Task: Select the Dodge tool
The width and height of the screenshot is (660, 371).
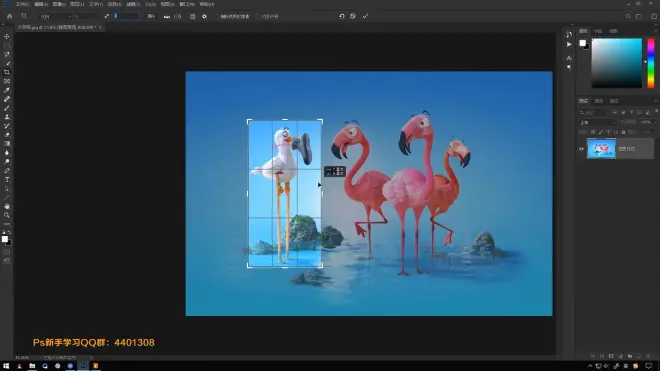Action: coord(7,162)
